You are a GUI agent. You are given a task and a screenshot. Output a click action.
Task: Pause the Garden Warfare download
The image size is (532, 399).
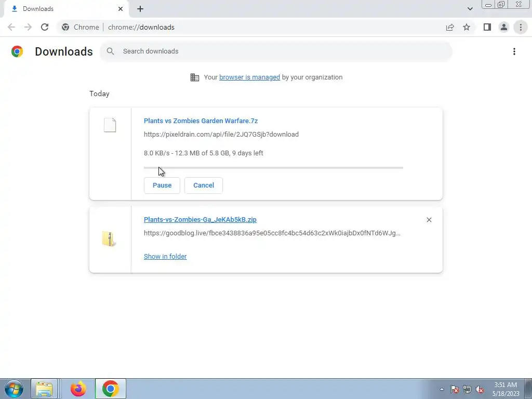162,185
